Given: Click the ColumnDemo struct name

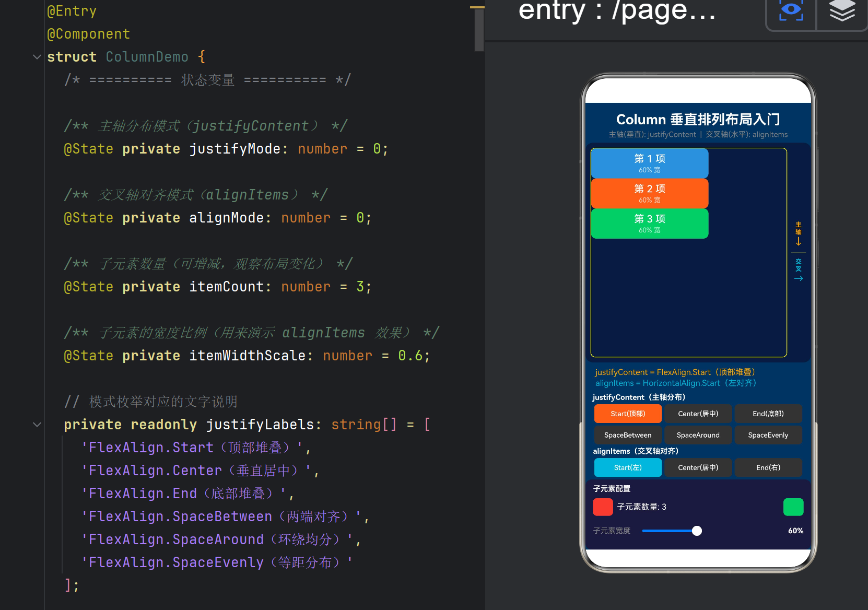Looking at the screenshot, I should click(147, 57).
